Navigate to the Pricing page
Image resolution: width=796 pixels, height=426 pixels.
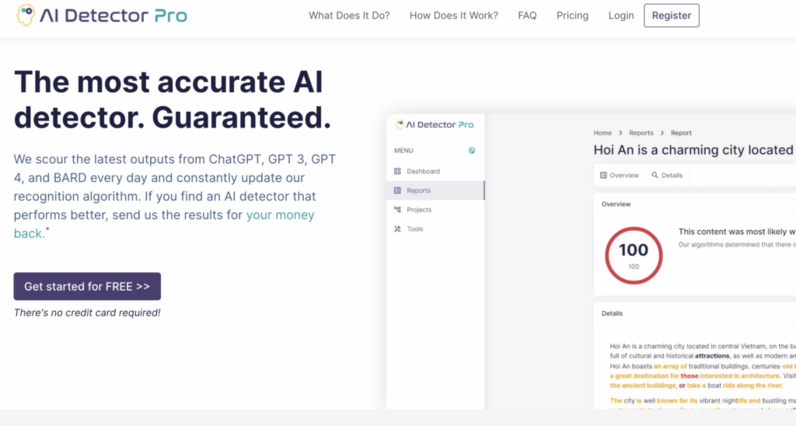(572, 16)
